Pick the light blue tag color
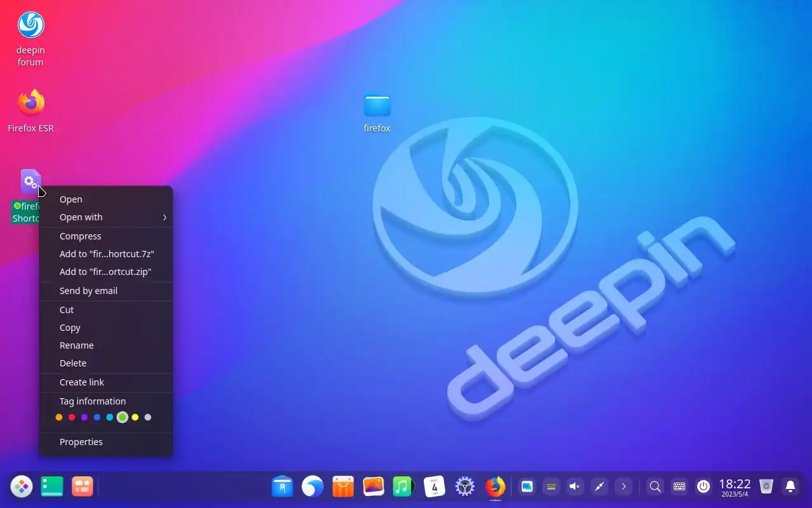 [x=110, y=417]
